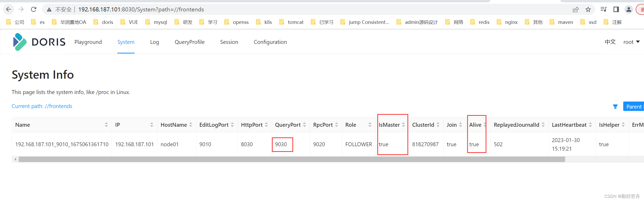Image resolution: width=644 pixels, height=201 pixels.
Task: Sort table by ClusterId column
Action: pos(438,125)
